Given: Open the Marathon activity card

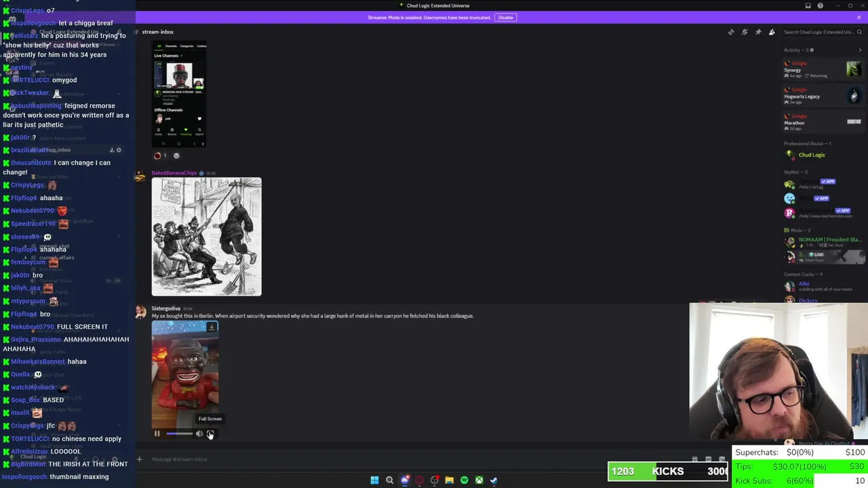Looking at the screenshot, I should (x=823, y=122).
